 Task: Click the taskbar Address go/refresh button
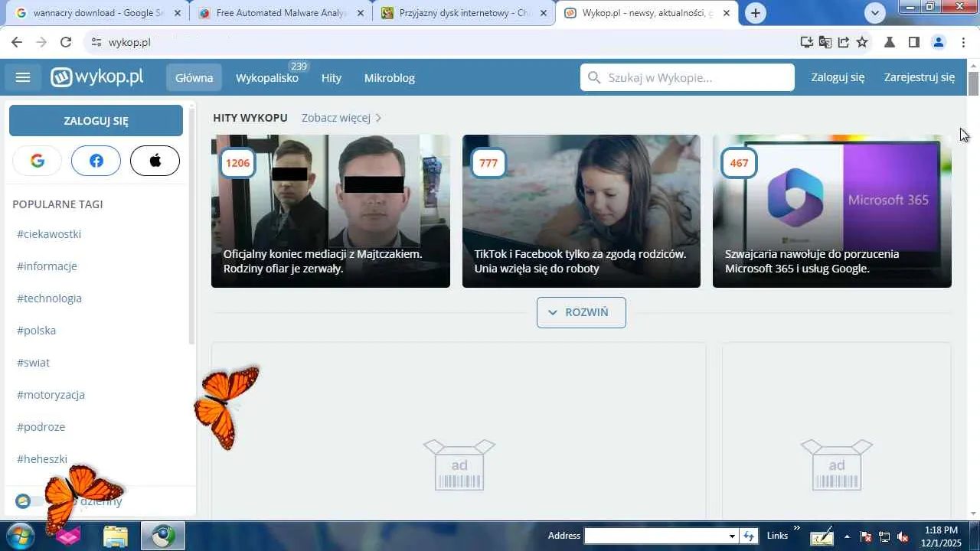(750, 536)
